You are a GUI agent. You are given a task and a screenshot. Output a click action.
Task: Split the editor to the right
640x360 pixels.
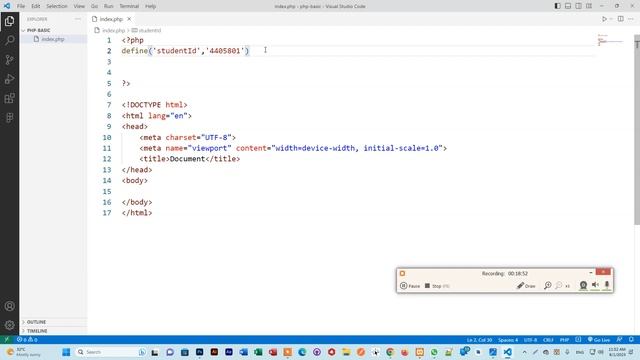coord(620,19)
